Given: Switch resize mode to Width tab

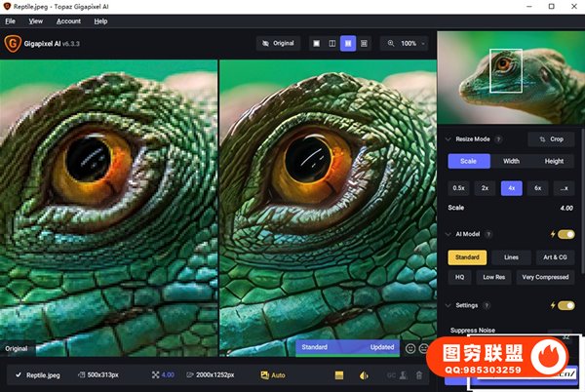Looking at the screenshot, I should click(511, 162).
